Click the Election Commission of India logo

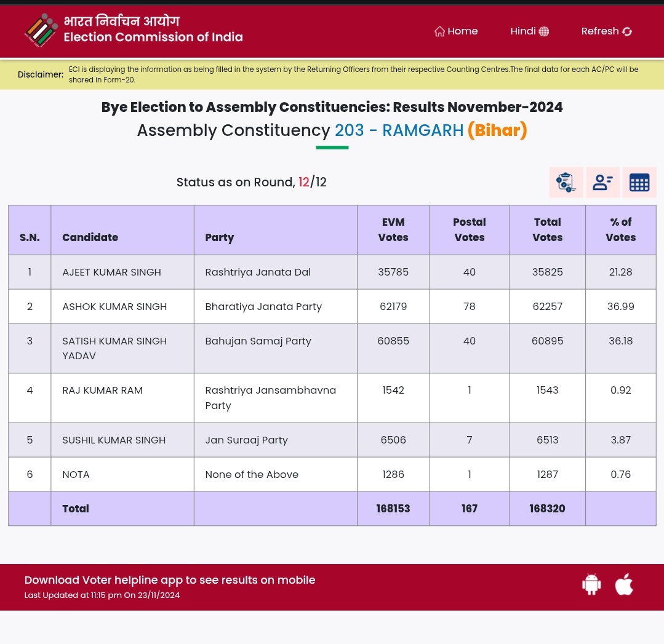pos(41,30)
